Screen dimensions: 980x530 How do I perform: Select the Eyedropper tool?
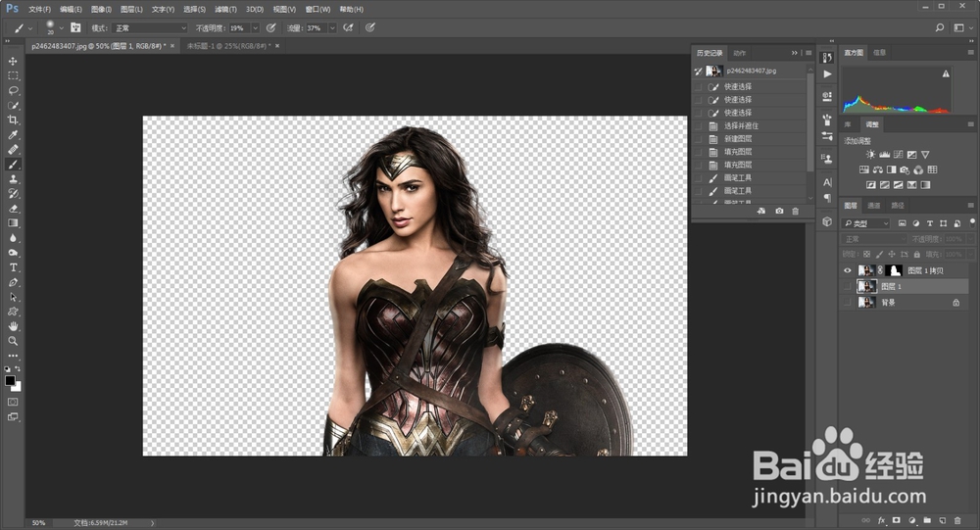(13, 135)
